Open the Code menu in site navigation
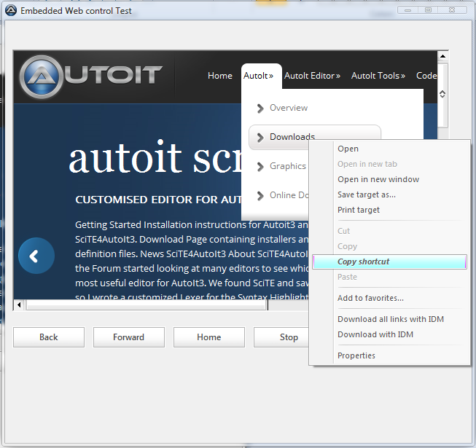Image resolution: width=476 pixels, height=448 pixels. tap(426, 76)
